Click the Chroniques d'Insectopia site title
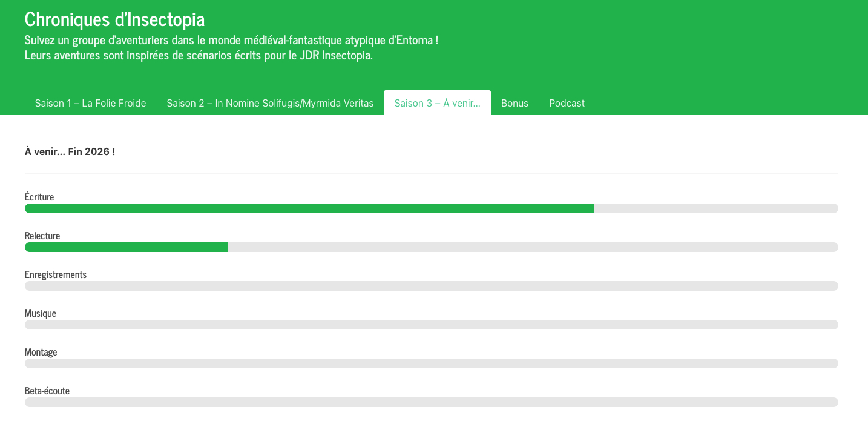Image resolution: width=868 pixels, height=427 pixels. click(x=114, y=19)
